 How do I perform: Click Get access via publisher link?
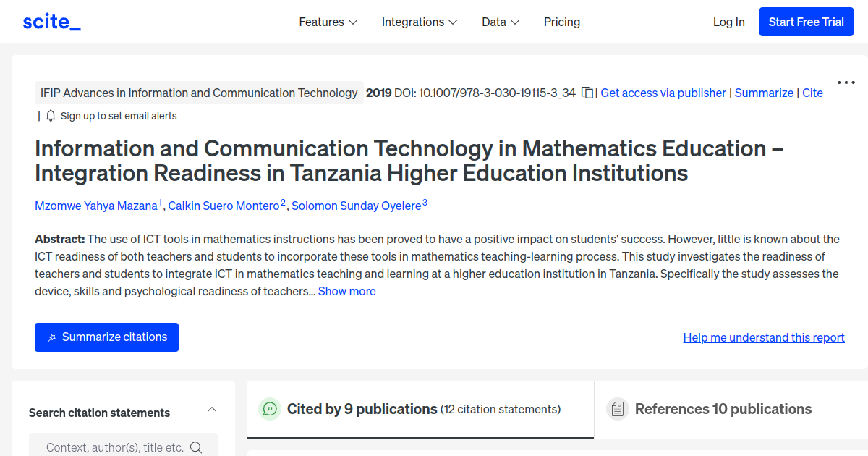click(x=663, y=93)
